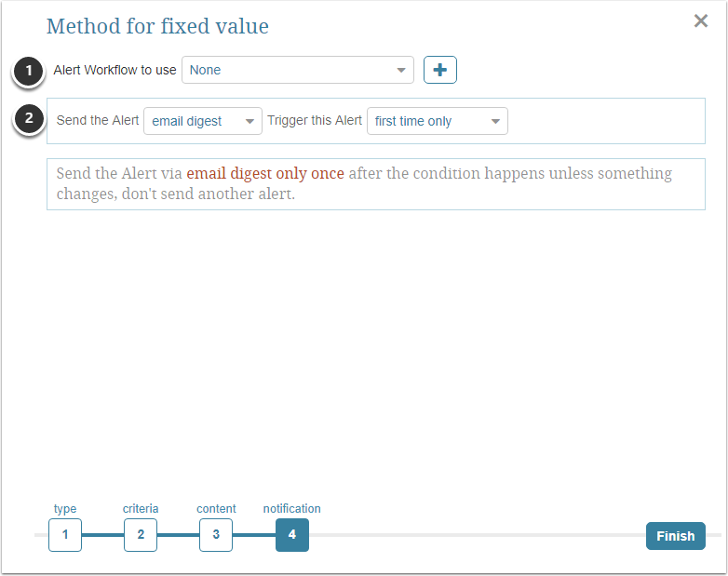Click the alert summary description box
728x576 pixels.
click(x=375, y=184)
